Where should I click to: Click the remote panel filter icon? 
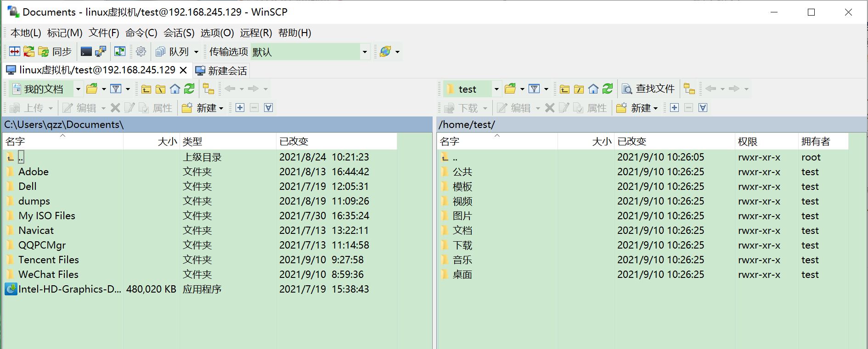[534, 89]
